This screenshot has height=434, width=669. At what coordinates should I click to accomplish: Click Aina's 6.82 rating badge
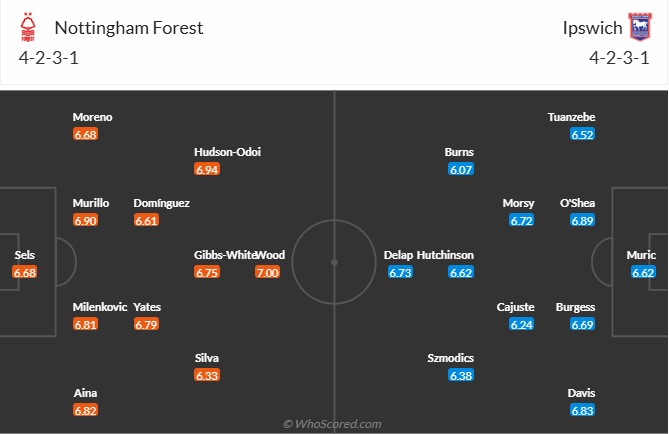(x=85, y=410)
